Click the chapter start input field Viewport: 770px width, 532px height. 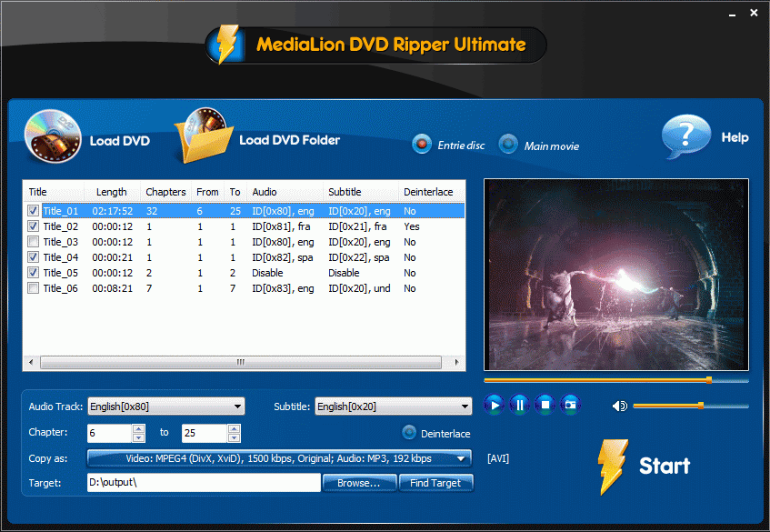(109, 433)
